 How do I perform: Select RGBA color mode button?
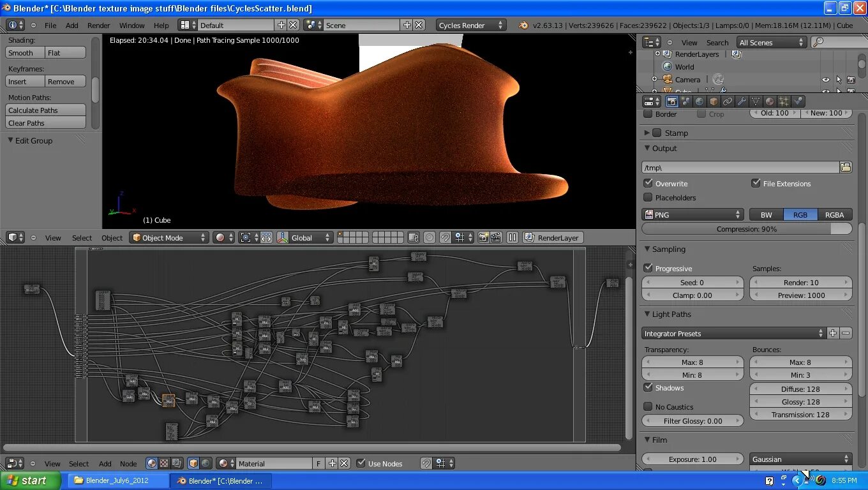point(834,214)
